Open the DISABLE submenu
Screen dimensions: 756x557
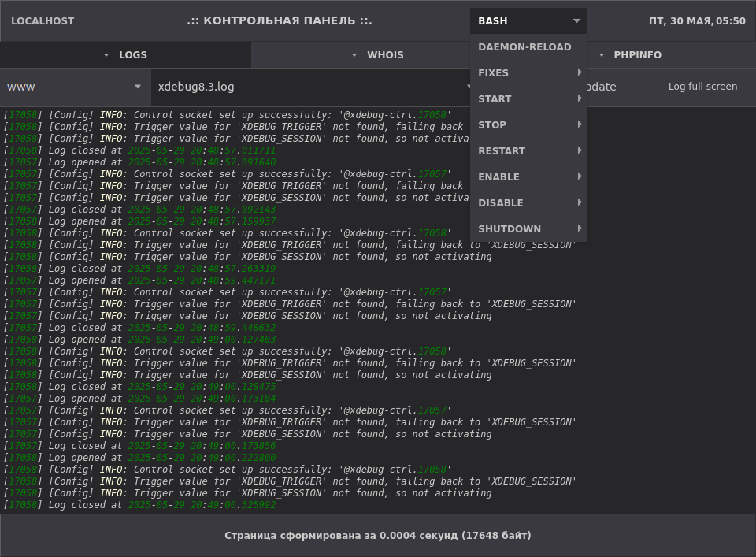pyautogui.click(x=528, y=203)
